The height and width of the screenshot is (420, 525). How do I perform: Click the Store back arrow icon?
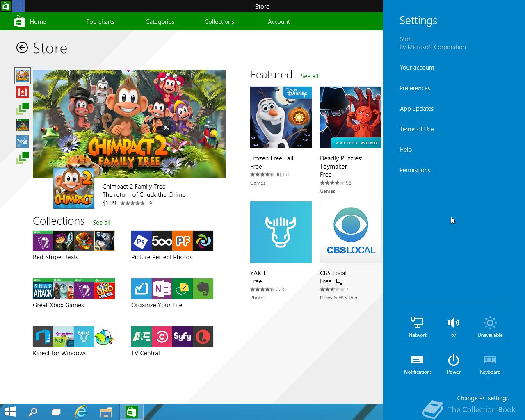tap(22, 48)
